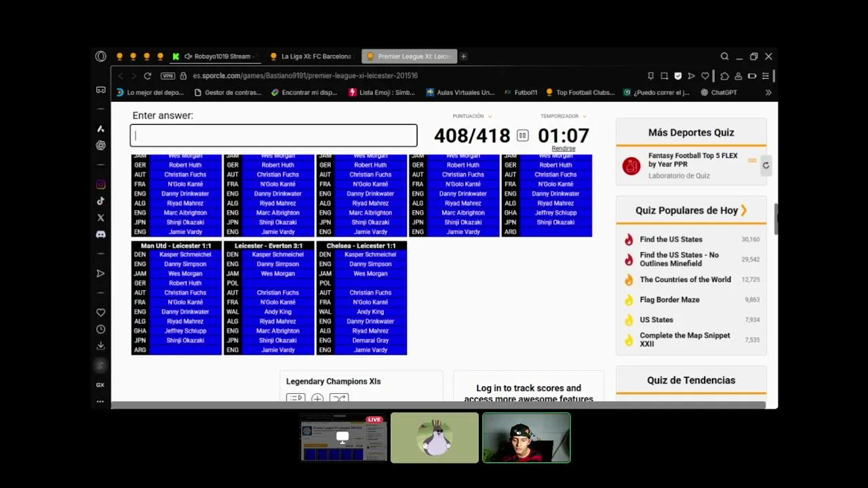Viewport: 868px width, 488px height.
Task: Open the sidebar downloads icon
Action: 100,346
